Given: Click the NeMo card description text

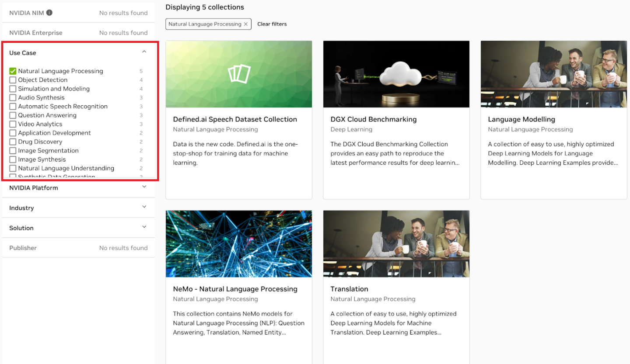Looking at the screenshot, I should point(238,323).
